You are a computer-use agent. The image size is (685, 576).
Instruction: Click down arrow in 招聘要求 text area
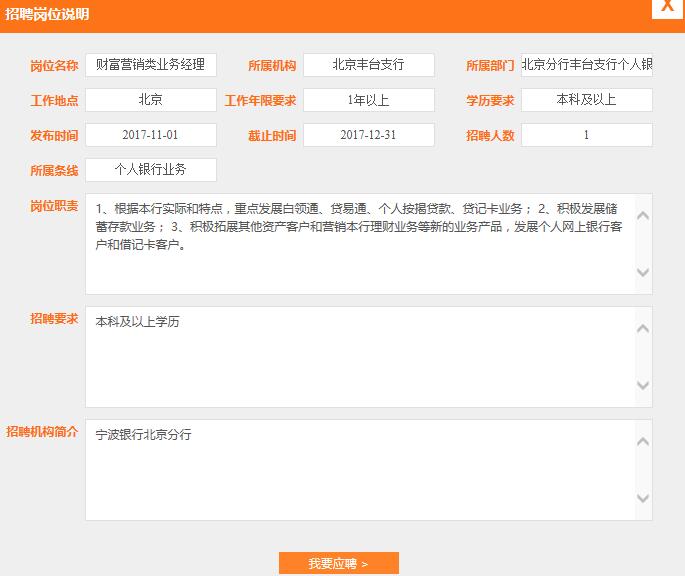pyautogui.click(x=643, y=386)
